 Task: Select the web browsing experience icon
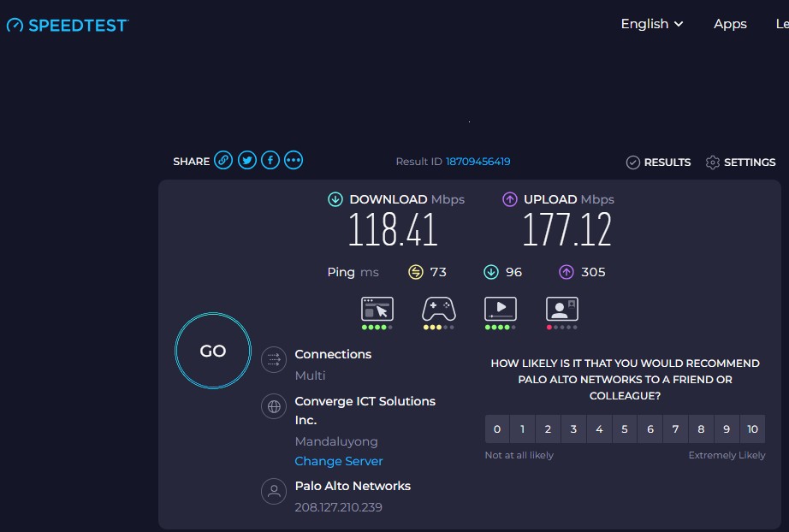pos(377,309)
